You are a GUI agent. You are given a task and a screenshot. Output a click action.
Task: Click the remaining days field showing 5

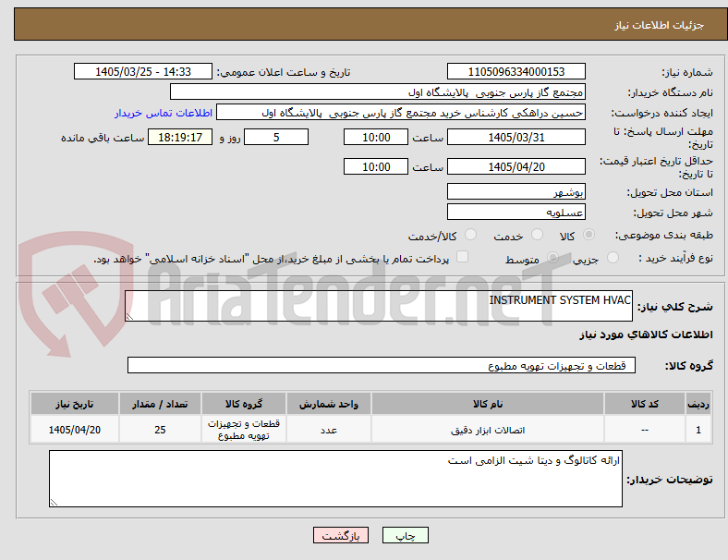click(276, 137)
